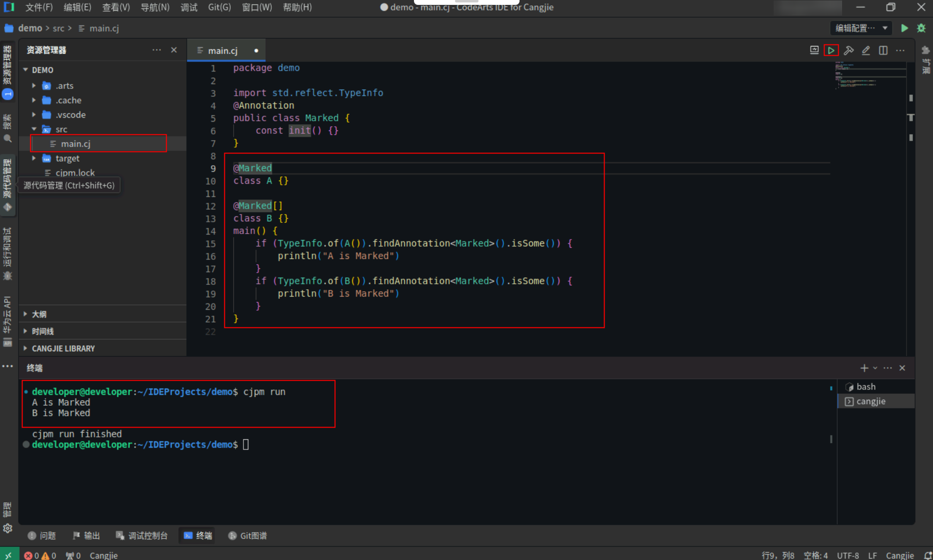The image size is (933, 560).
Task: Open the Search (搜索) sidebar icon
Action: (7, 129)
